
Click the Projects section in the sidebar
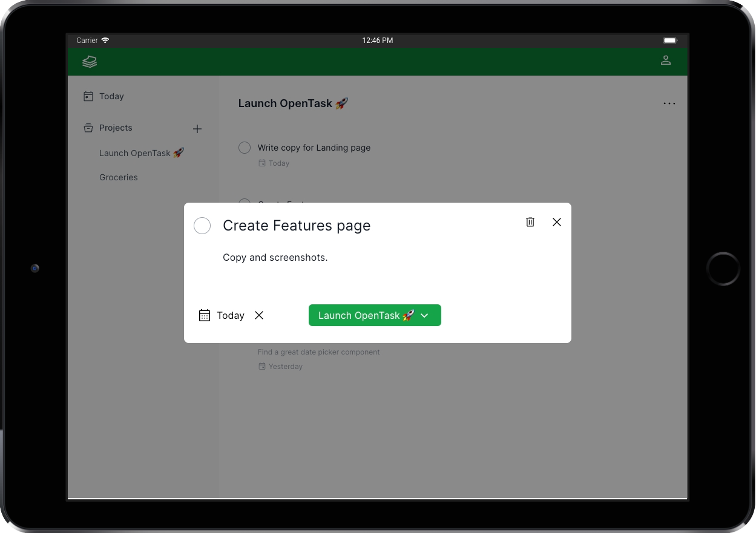[116, 128]
